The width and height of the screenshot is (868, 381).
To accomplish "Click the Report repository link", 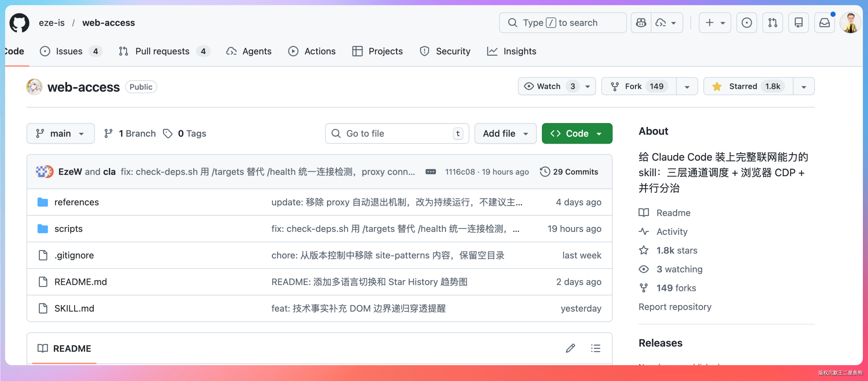I will click(675, 307).
